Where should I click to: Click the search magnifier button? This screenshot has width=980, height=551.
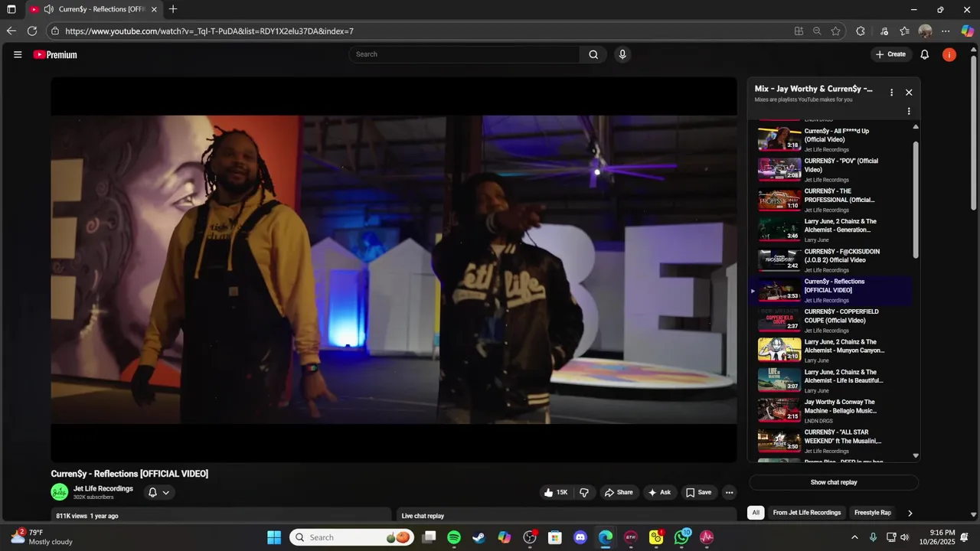593,54
